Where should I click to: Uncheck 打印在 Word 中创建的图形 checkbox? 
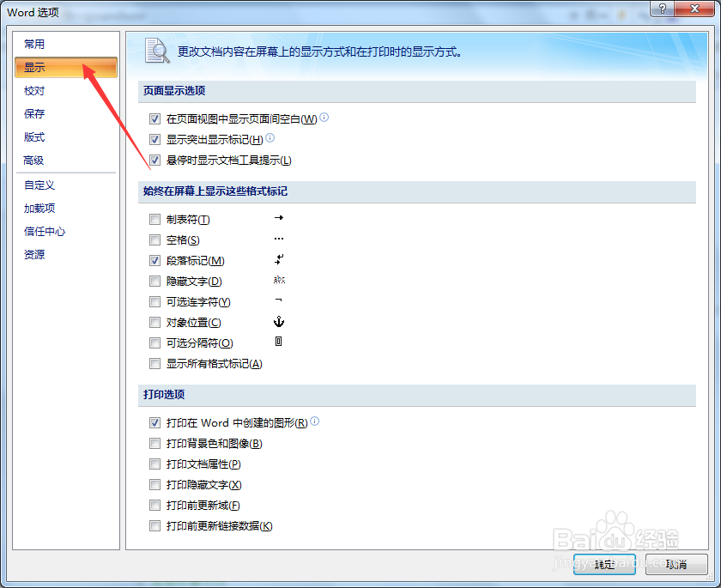(x=155, y=422)
